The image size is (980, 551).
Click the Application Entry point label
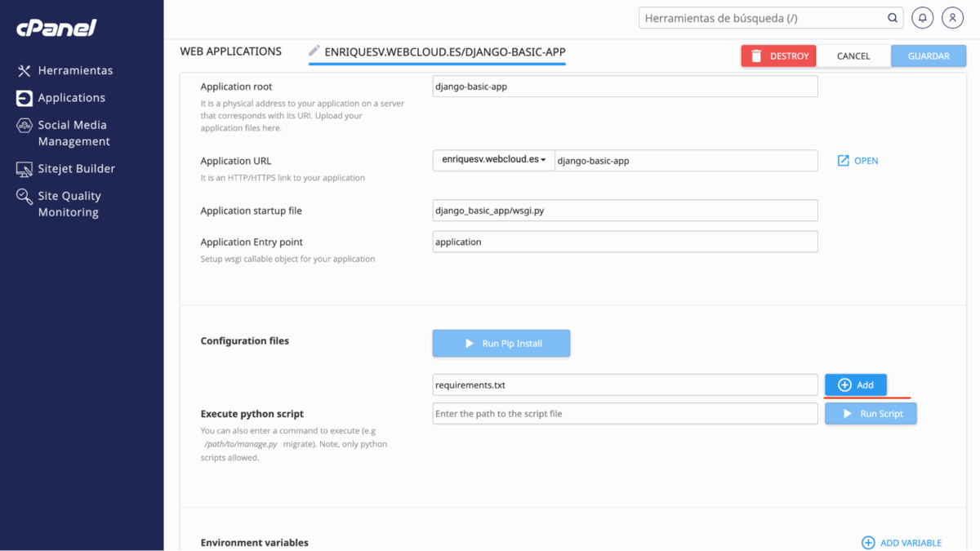coord(252,242)
